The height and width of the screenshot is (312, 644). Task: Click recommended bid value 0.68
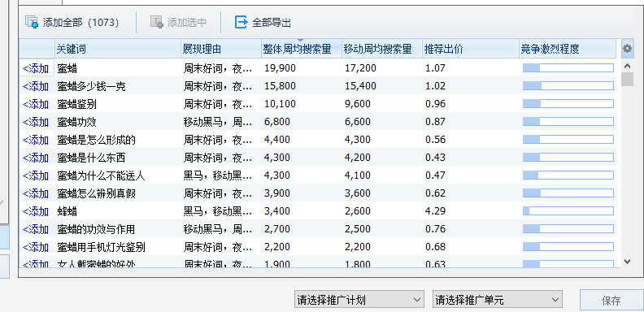point(435,247)
